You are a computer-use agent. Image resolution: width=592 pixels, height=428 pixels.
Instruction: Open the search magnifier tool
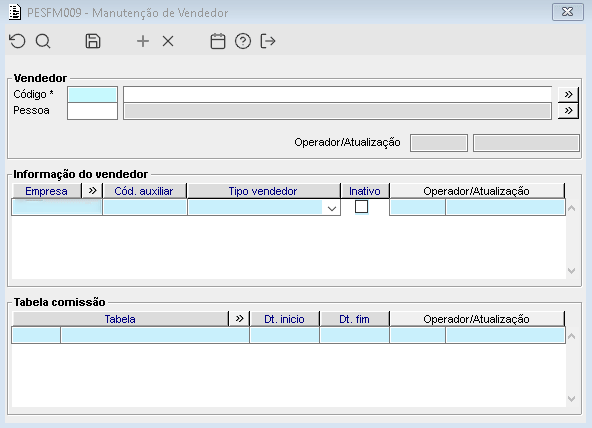tap(43, 41)
